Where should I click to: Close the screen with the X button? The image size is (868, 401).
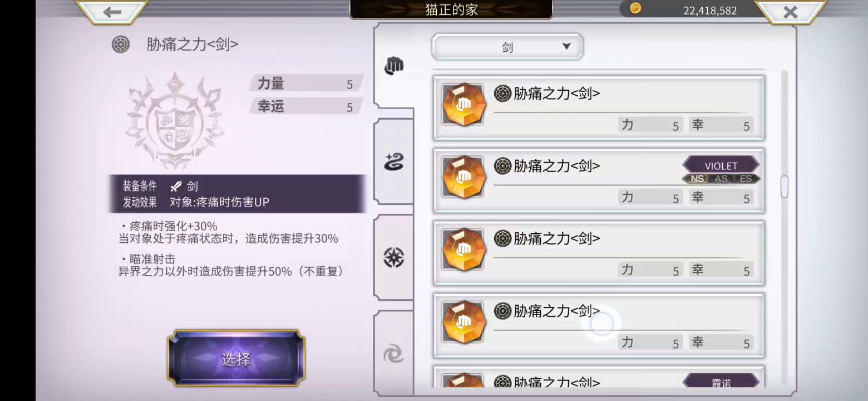tap(790, 12)
